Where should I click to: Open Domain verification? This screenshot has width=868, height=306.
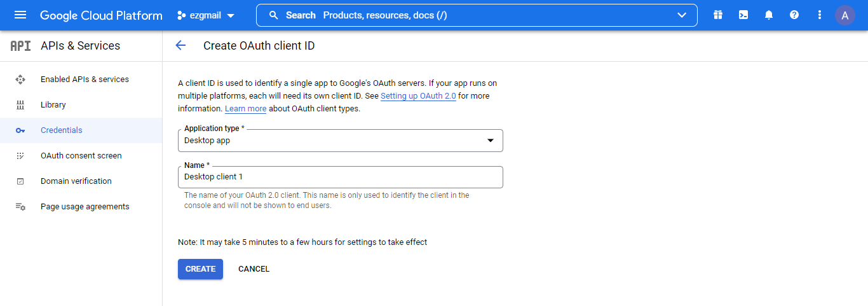[76, 181]
